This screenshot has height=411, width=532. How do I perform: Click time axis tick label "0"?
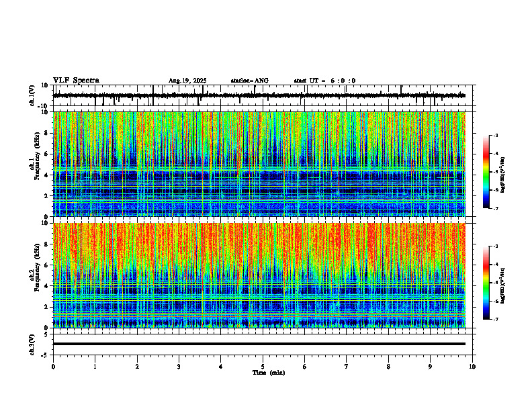coord(53,367)
